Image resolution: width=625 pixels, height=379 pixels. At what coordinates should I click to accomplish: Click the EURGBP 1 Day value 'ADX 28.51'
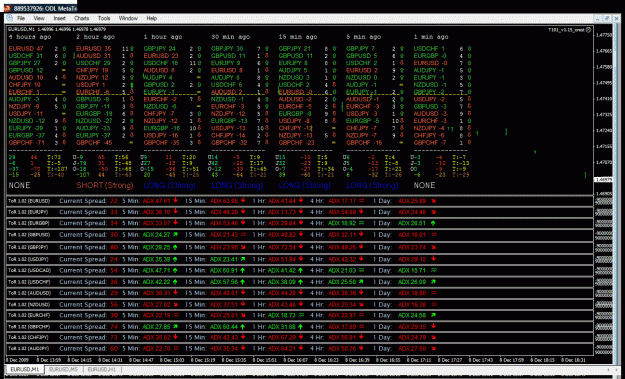(x=412, y=224)
